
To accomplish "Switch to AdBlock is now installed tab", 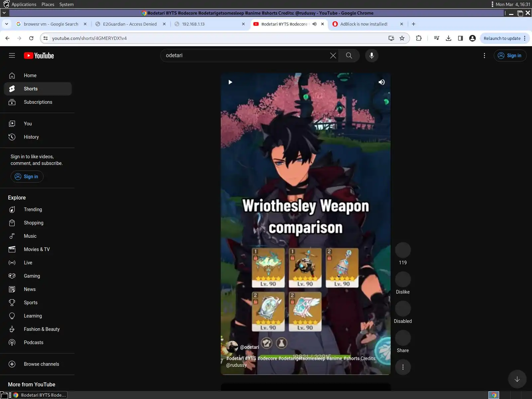I will [x=367, y=24].
